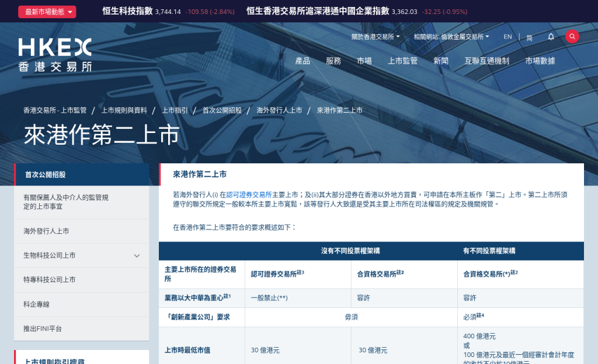The image size is (598, 364).
Task: Open 海外發行人上市 in sidebar
Action: (82, 231)
